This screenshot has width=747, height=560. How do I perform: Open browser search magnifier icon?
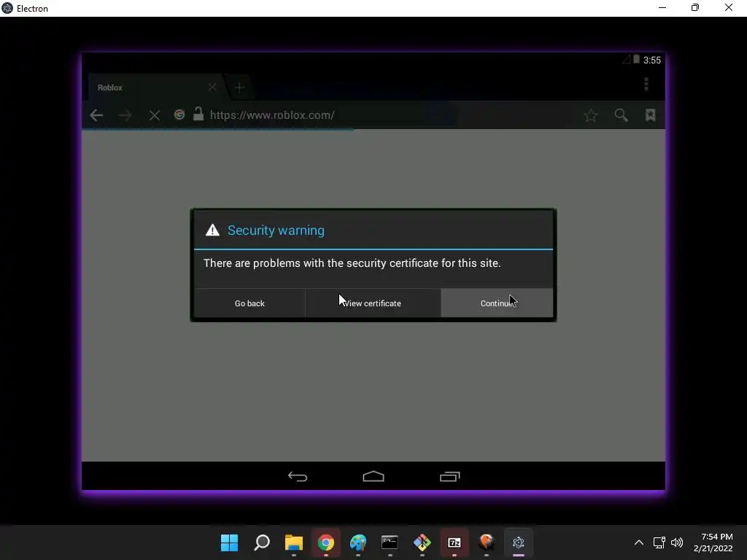click(x=621, y=115)
